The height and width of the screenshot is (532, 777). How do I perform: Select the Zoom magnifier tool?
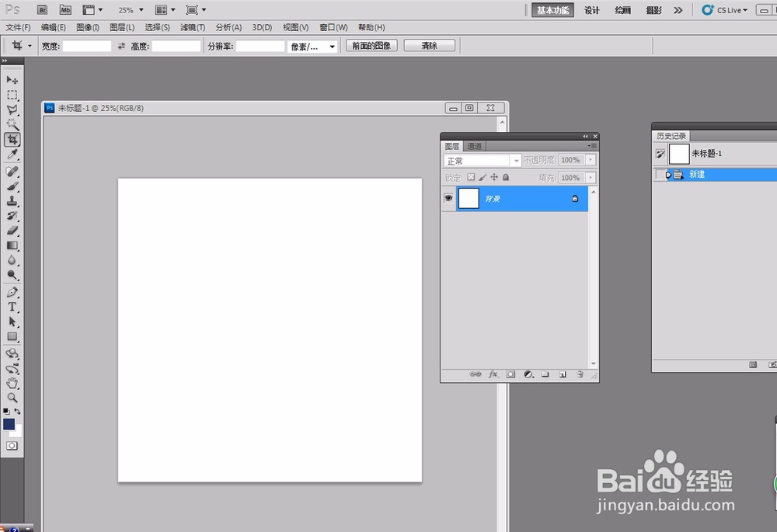click(x=12, y=398)
